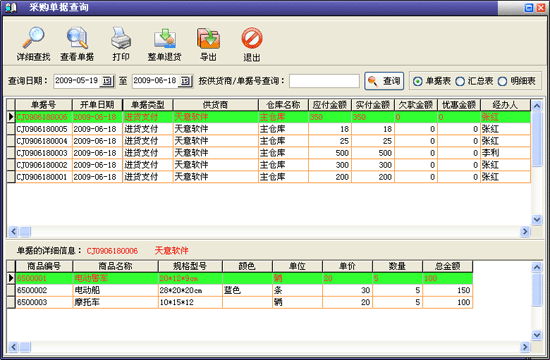Select document row CJ0906180003
Image resolution: width=550 pixels, height=360 pixels.
269,153
